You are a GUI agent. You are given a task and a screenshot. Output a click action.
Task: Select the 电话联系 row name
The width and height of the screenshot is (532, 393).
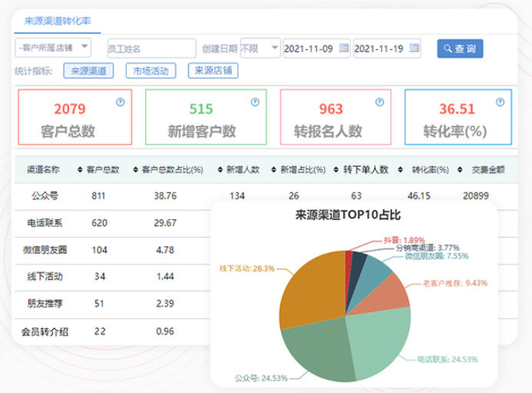point(45,223)
